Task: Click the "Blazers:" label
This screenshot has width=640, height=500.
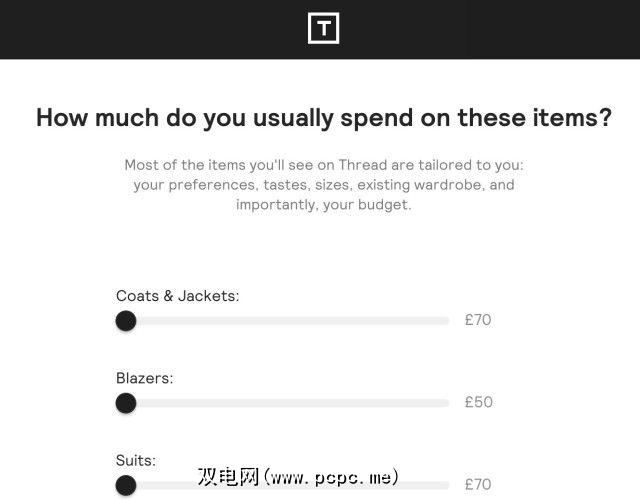Action: pyautogui.click(x=145, y=378)
